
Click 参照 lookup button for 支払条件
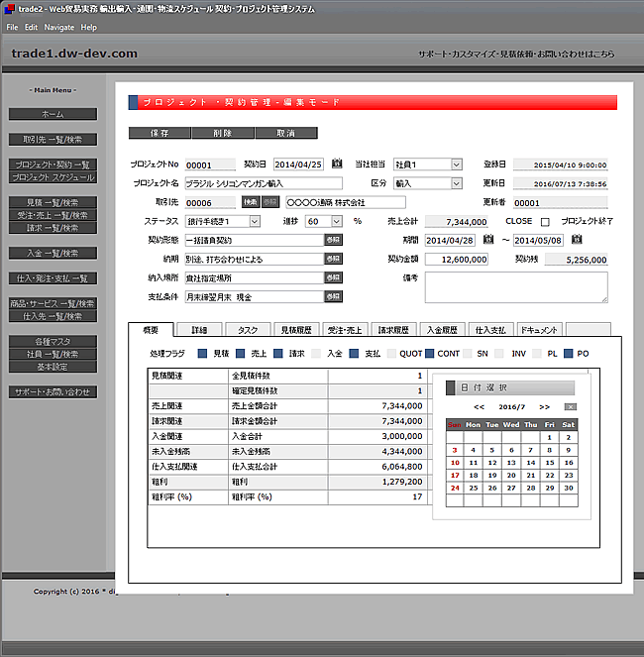point(333,296)
